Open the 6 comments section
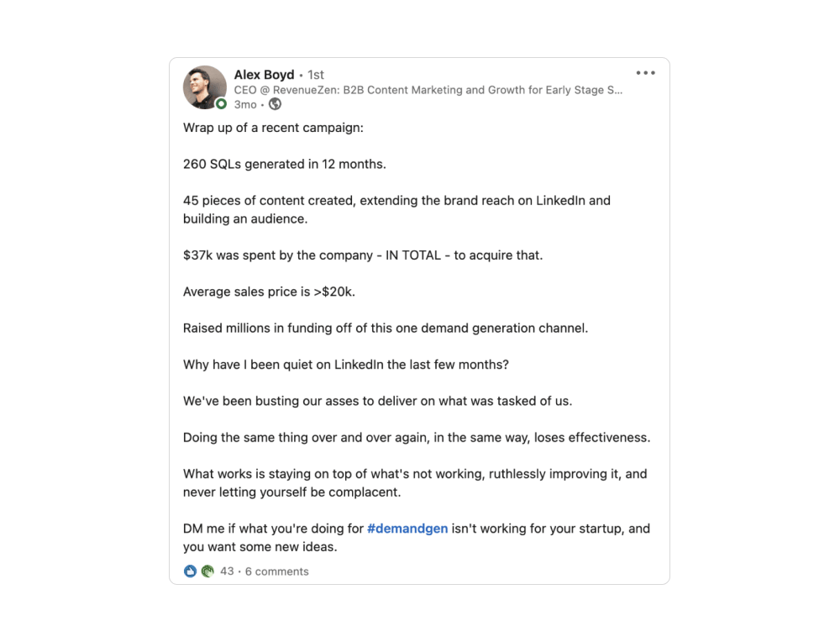 [276, 571]
